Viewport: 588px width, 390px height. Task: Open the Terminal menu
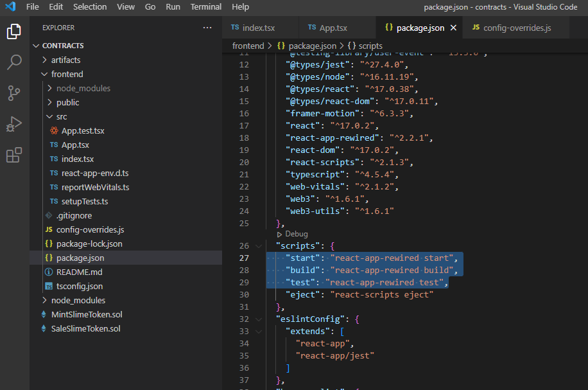(x=206, y=7)
